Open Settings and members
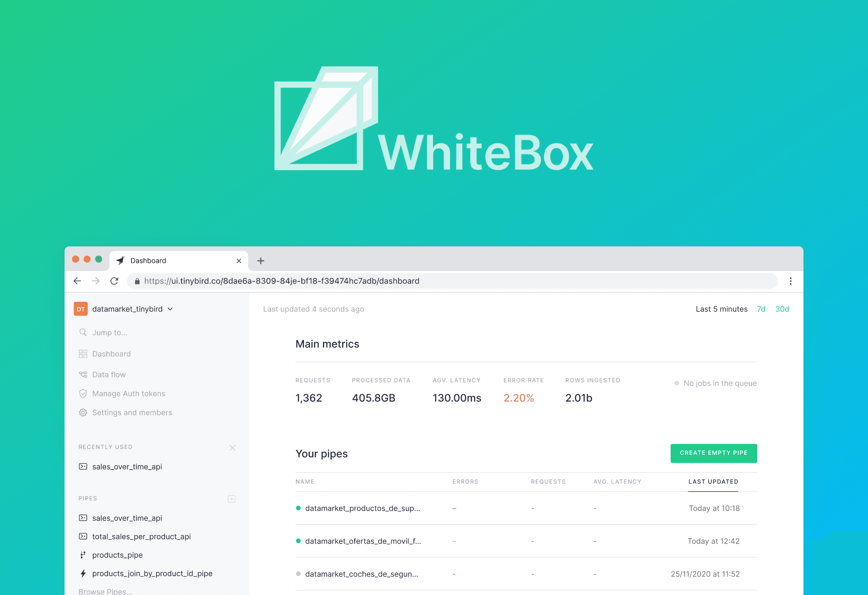Image resolution: width=868 pixels, height=595 pixels. (x=132, y=413)
